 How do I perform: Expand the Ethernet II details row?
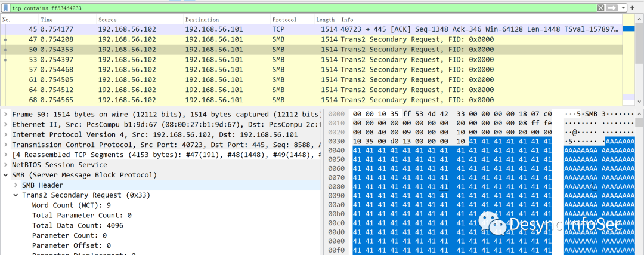pyautogui.click(x=5, y=124)
